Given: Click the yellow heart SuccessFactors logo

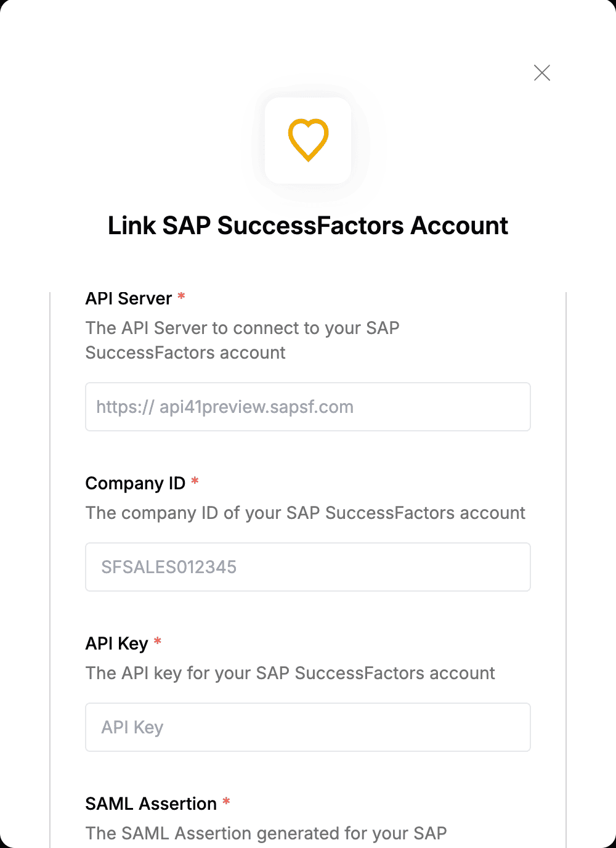Looking at the screenshot, I should point(308,141).
